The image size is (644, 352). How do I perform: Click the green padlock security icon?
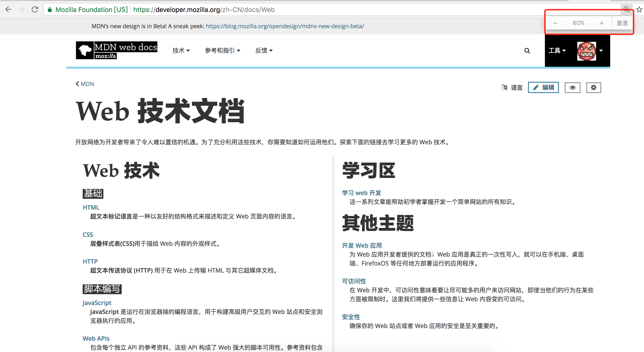(50, 10)
